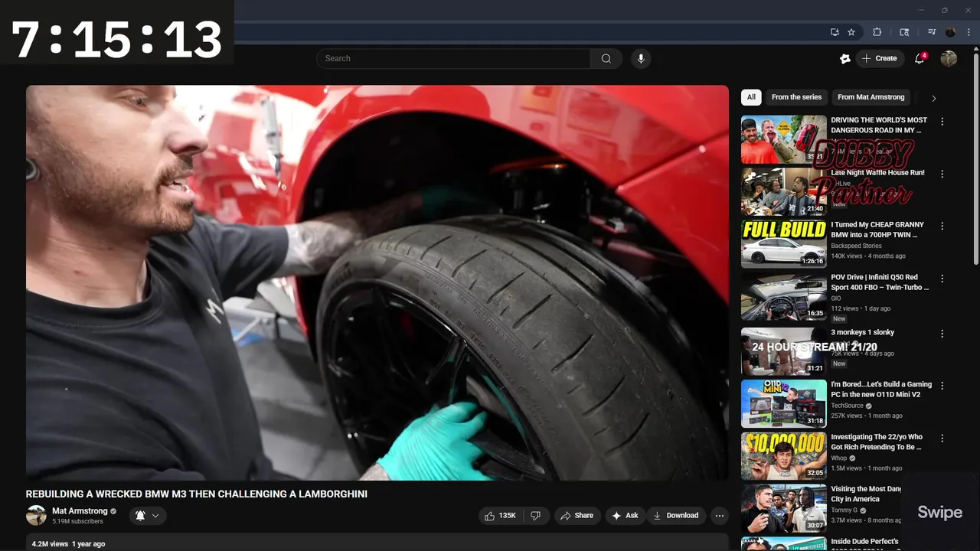
Task: Select the All filter chip
Action: pos(751,97)
